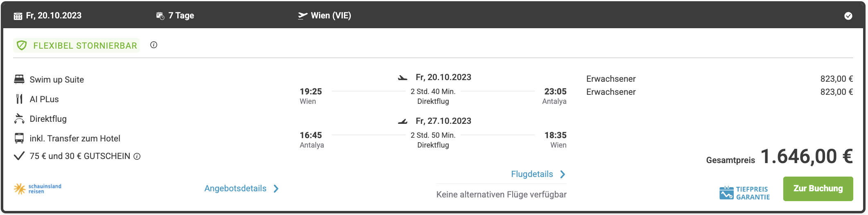The image size is (868, 215).
Task: Select the 7 Tage duration header
Action: [x=181, y=16]
